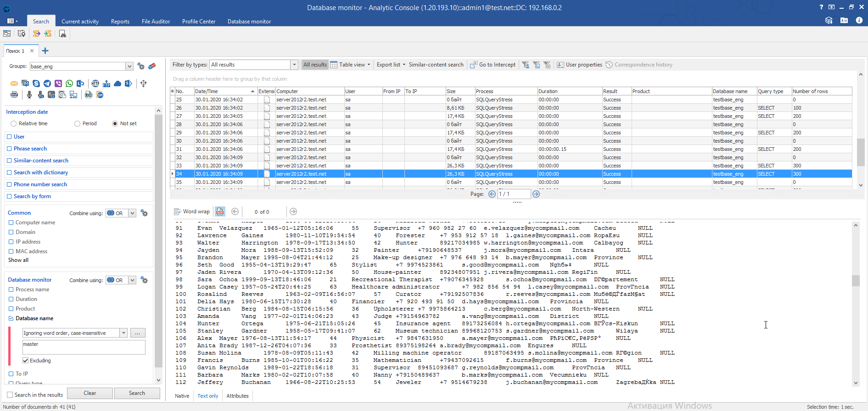Select the Cloud storage protocol icon
Image resolution: width=868 pixels, height=411 pixels.
pyautogui.click(x=118, y=83)
